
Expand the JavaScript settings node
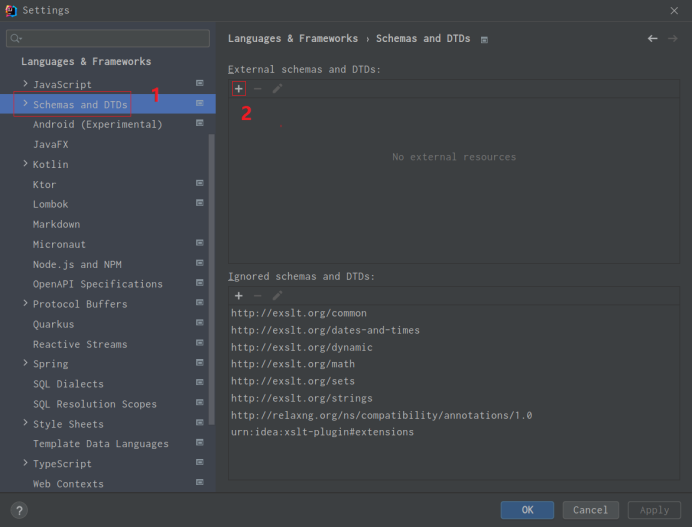(25, 84)
